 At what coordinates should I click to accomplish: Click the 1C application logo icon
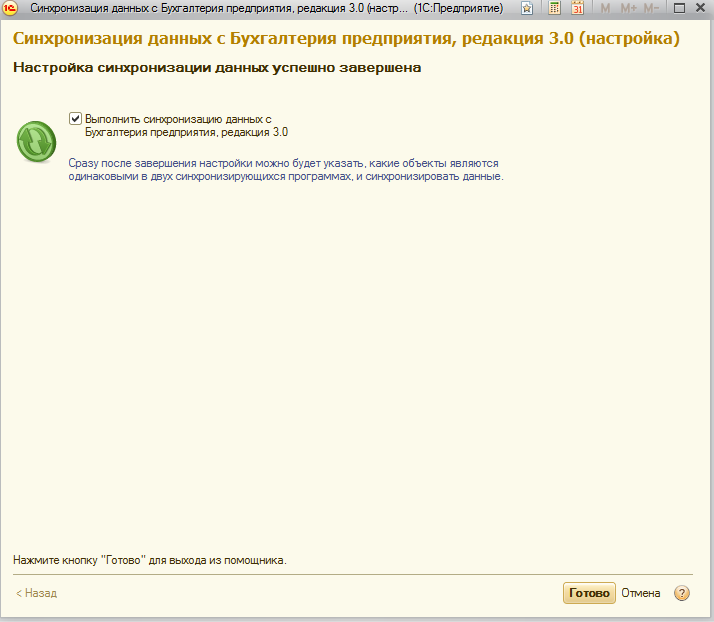click(x=10, y=8)
